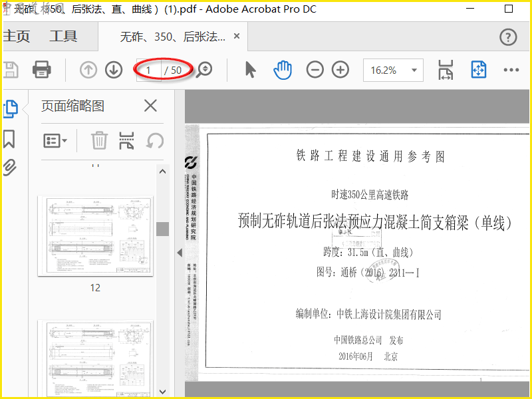Select the 无砟、350、后张法 document tab
Image resolution: width=532 pixels, height=399 pixels.
[x=173, y=37]
